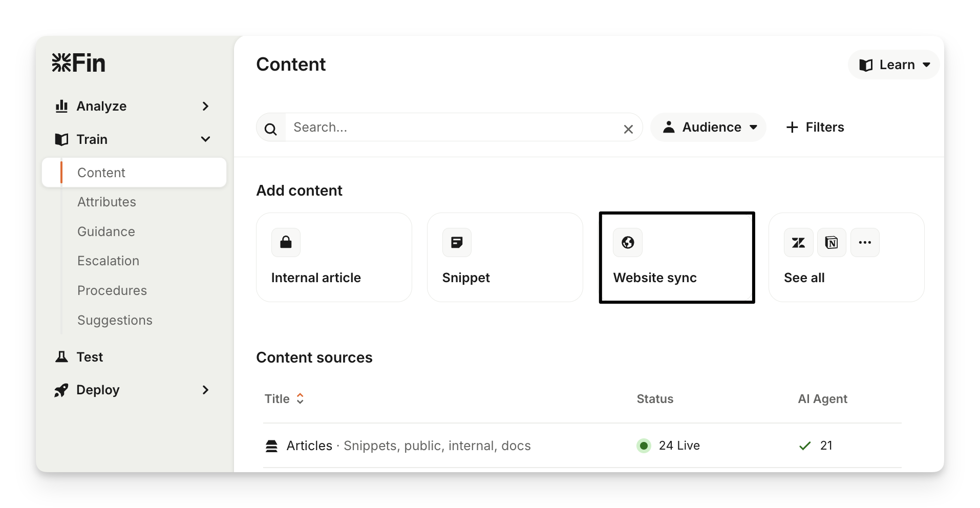Add Filters to content list
This screenshot has width=980, height=508.
(815, 128)
